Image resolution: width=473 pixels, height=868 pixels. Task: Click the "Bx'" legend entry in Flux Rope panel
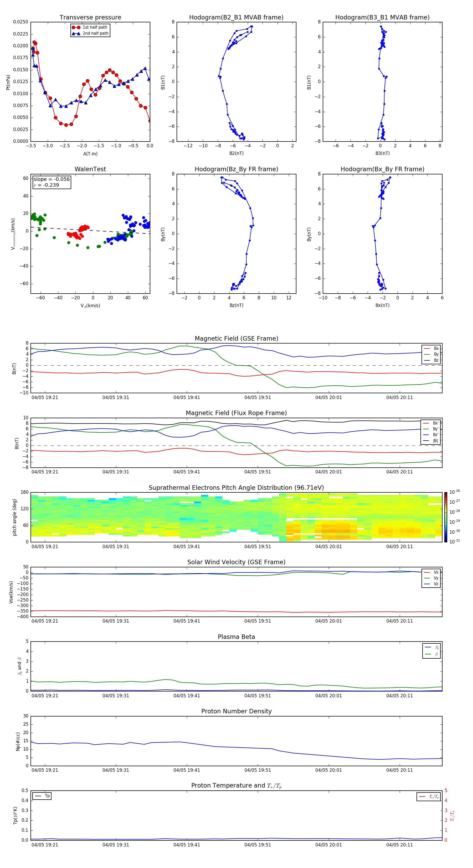[x=431, y=423]
